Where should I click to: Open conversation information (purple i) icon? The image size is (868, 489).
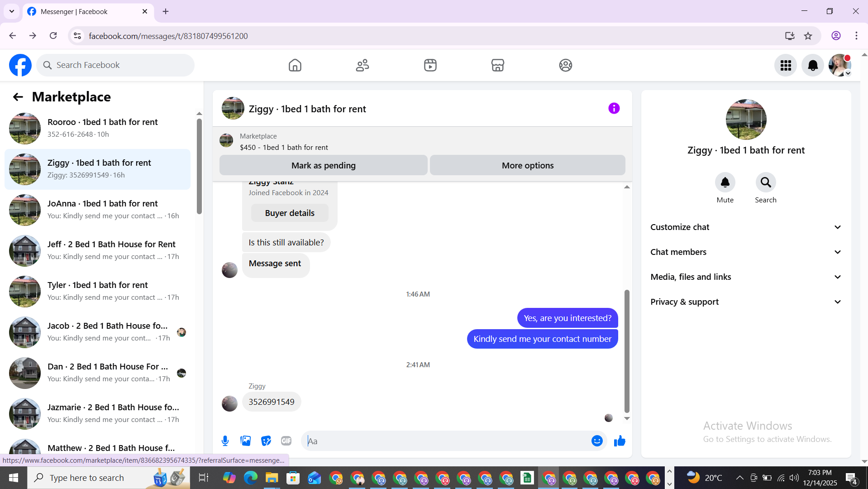pyautogui.click(x=614, y=108)
